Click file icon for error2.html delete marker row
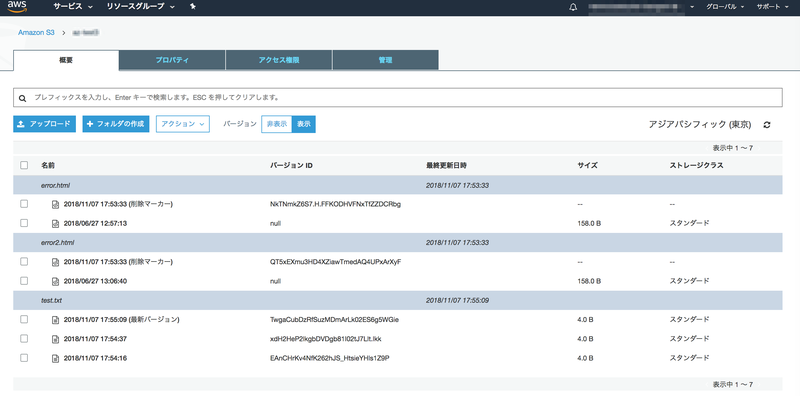The image size is (800, 396). (55, 262)
